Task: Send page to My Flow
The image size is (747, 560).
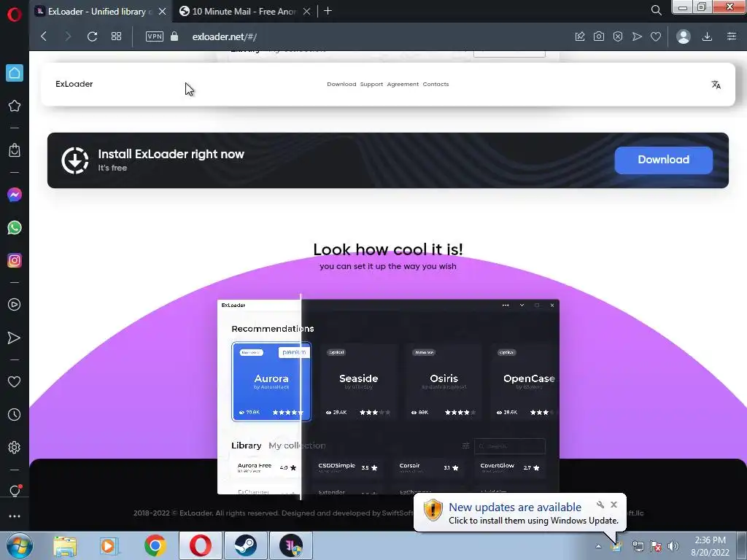Action: [637, 36]
